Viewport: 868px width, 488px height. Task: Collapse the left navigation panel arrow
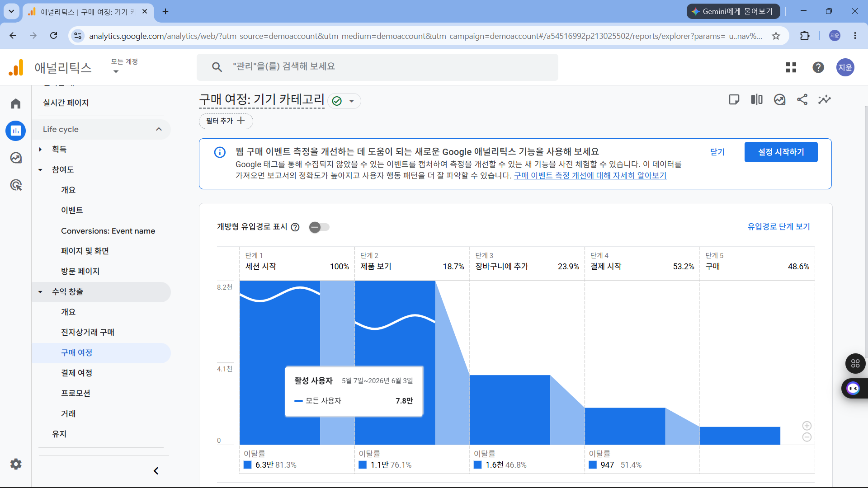156,471
